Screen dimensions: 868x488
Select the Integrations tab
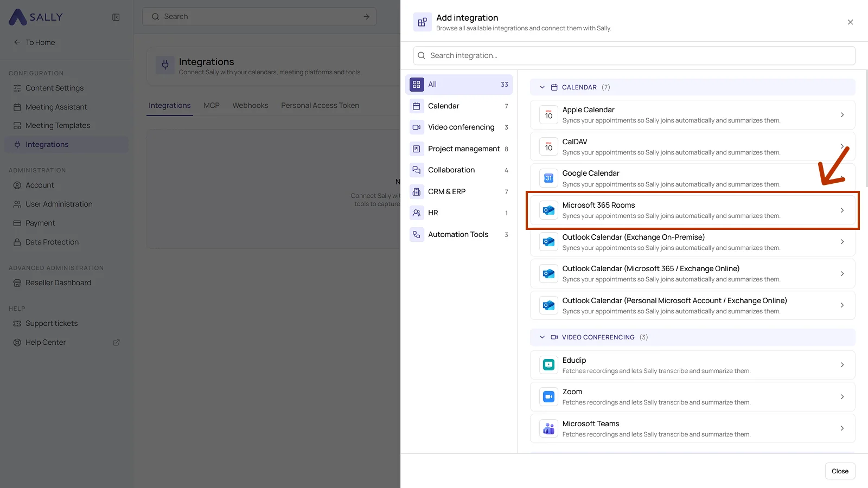[x=170, y=105]
